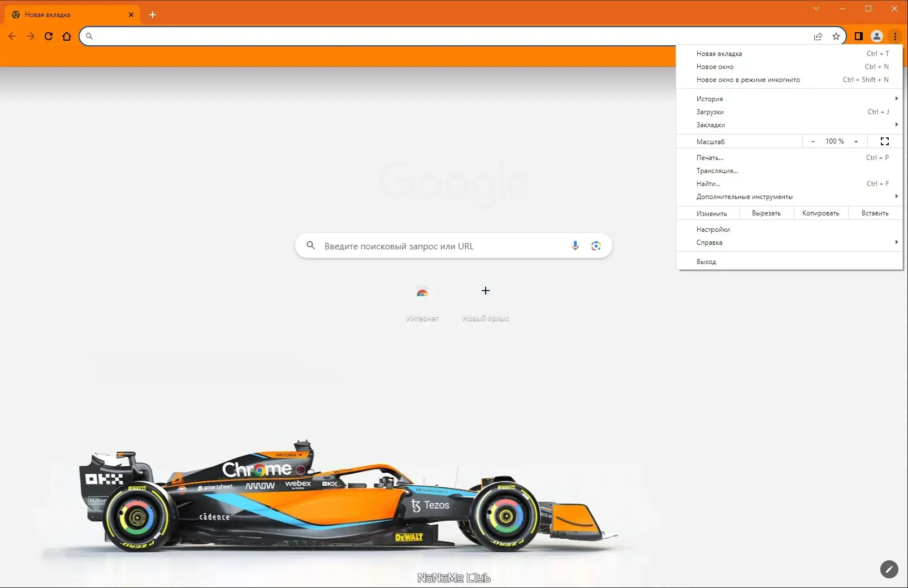Close the Новая вкладка tab
This screenshot has width=908, height=588.
point(131,15)
